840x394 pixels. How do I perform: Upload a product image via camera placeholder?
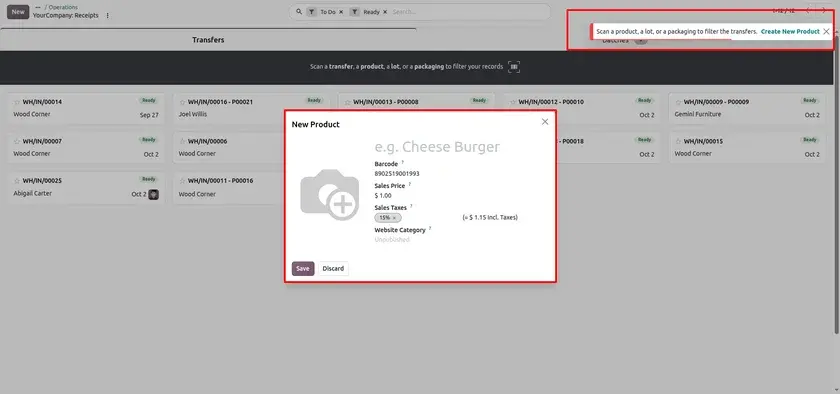(x=329, y=195)
